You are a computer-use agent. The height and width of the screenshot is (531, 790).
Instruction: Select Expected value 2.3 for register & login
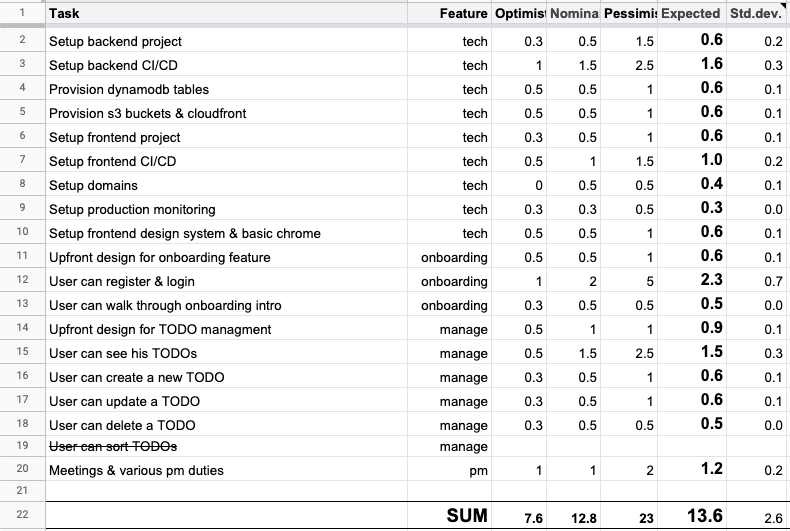[692, 281]
